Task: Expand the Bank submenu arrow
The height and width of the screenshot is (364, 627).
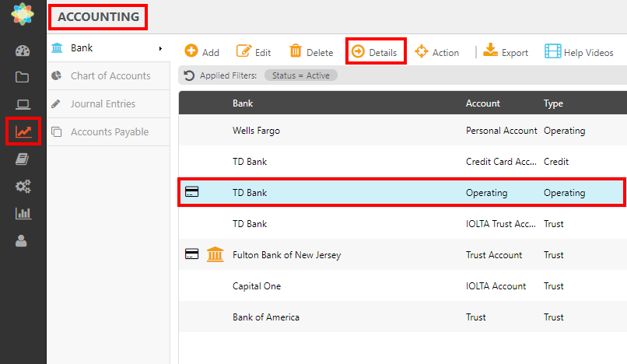Action: click(160, 48)
